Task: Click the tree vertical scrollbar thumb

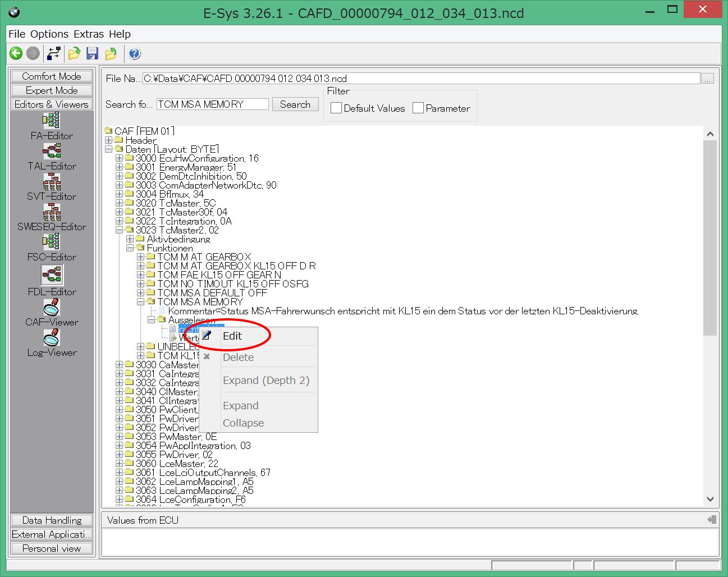Action: 710,237
